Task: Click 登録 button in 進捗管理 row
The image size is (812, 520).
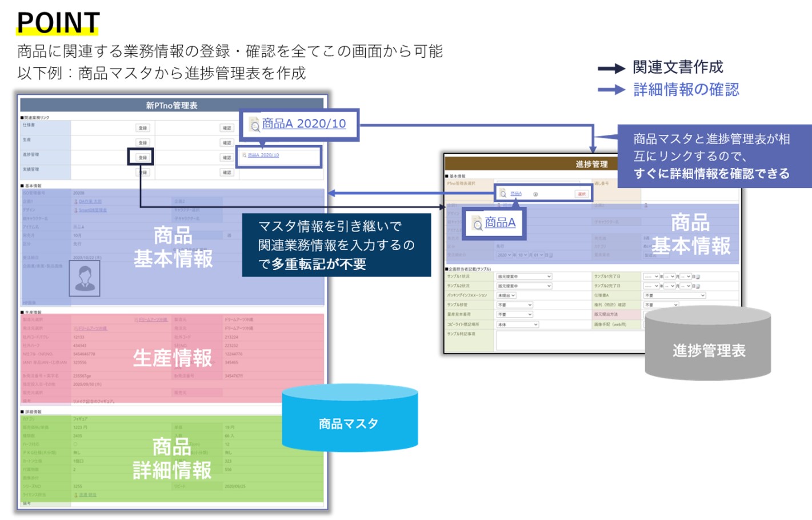Action: (143, 158)
